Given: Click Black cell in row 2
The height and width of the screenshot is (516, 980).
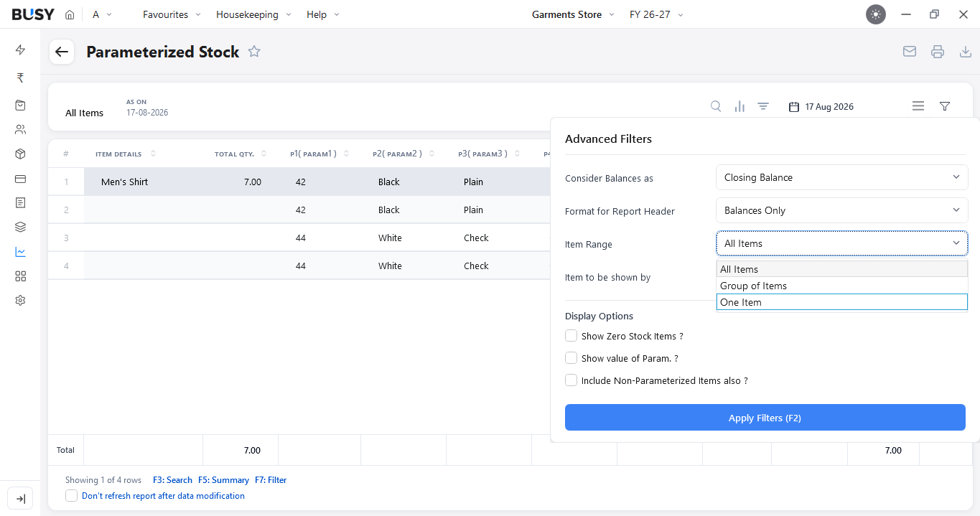Looking at the screenshot, I should point(389,210).
